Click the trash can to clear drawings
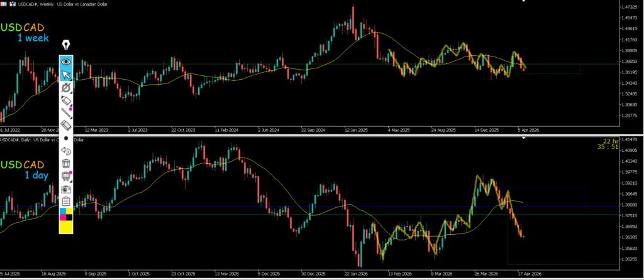The height and width of the screenshot is (280, 644). pyautogui.click(x=66, y=164)
